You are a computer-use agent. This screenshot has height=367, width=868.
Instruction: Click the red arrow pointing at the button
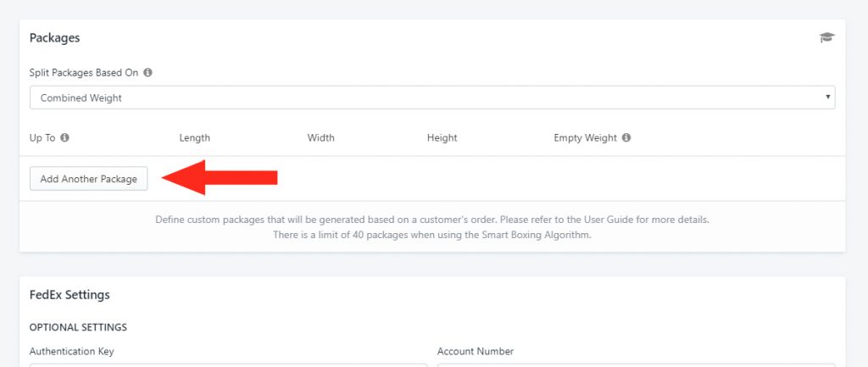pos(220,178)
